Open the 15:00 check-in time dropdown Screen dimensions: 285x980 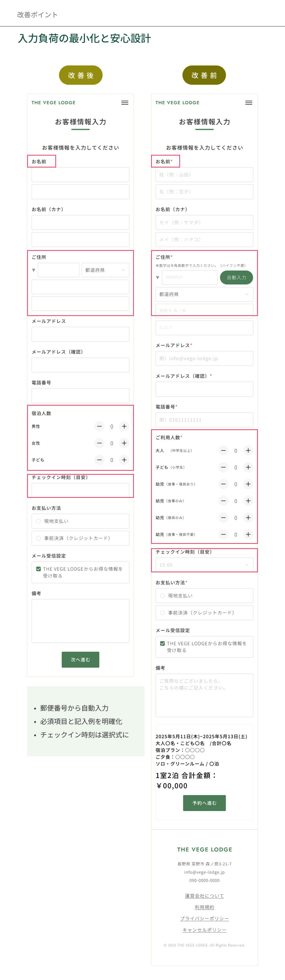click(x=204, y=565)
